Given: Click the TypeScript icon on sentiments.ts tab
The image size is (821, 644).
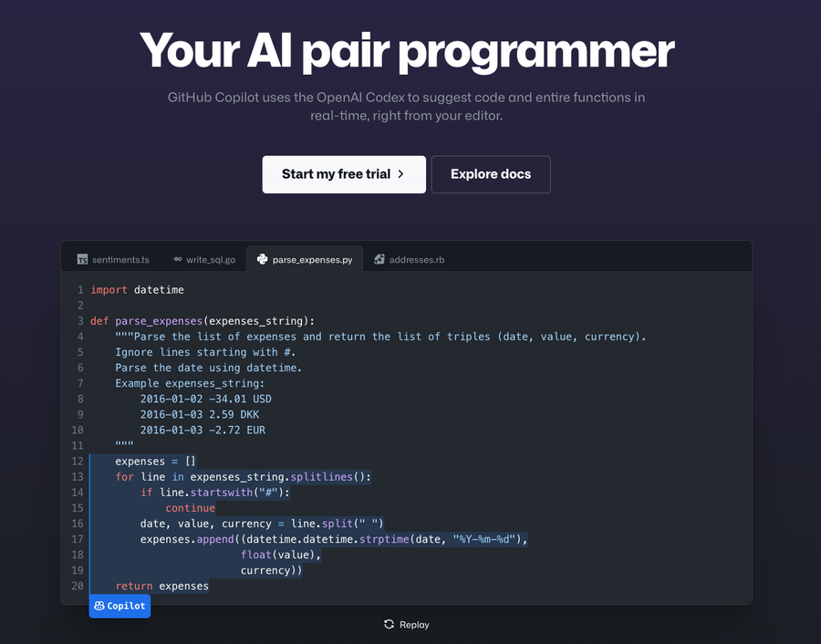Looking at the screenshot, I should pos(82,259).
